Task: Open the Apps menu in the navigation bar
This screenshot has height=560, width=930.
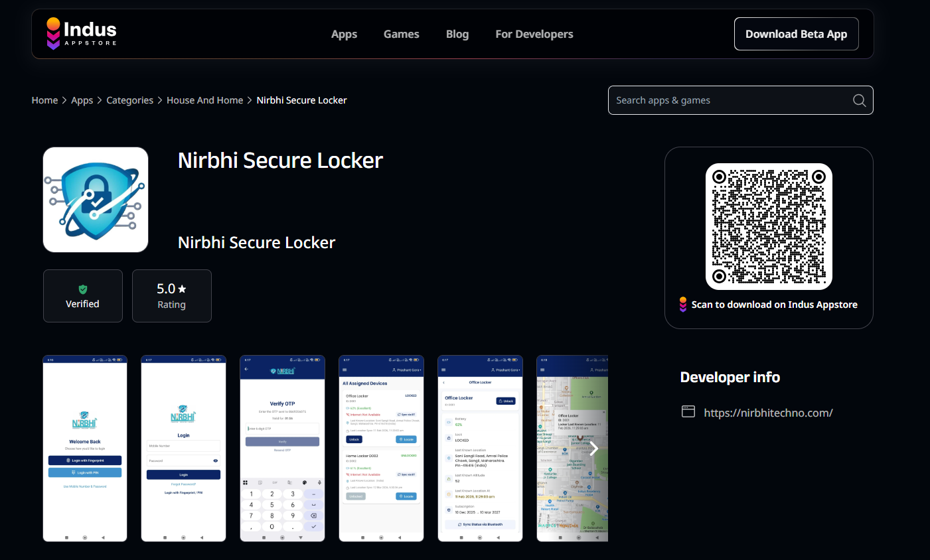Action: point(344,34)
